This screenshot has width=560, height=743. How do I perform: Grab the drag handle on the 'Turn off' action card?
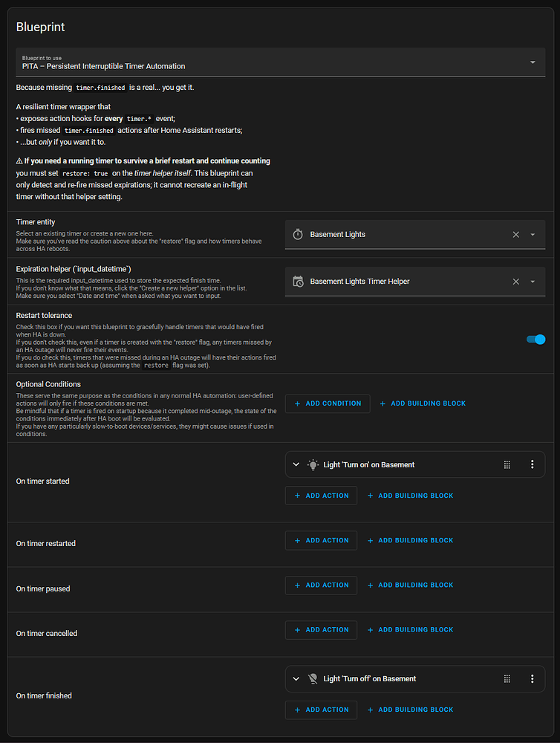(x=507, y=678)
